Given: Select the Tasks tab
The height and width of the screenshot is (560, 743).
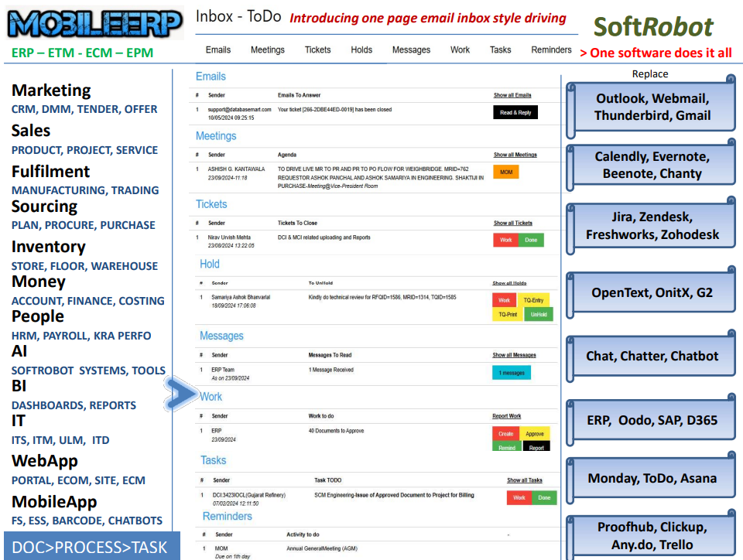Looking at the screenshot, I should coord(501,50).
